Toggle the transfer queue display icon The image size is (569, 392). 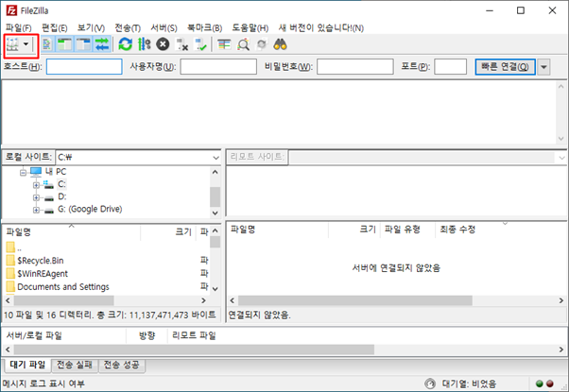click(x=102, y=44)
